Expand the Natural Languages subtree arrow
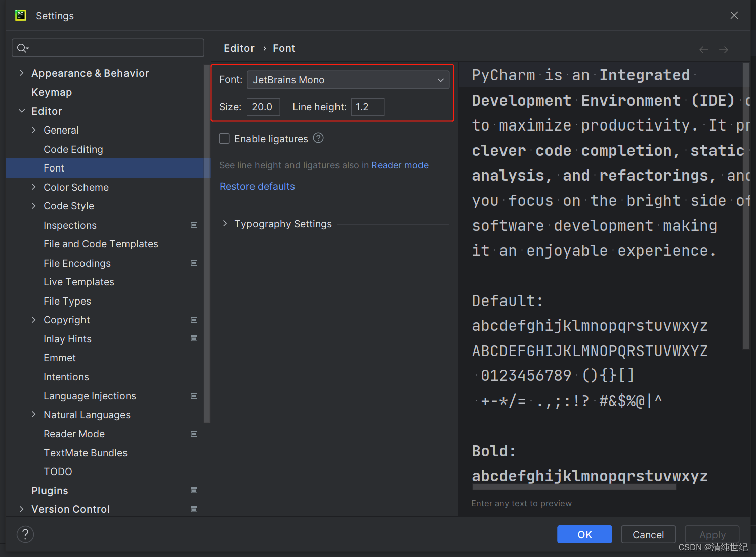Viewport: 756px width, 557px height. click(x=34, y=414)
